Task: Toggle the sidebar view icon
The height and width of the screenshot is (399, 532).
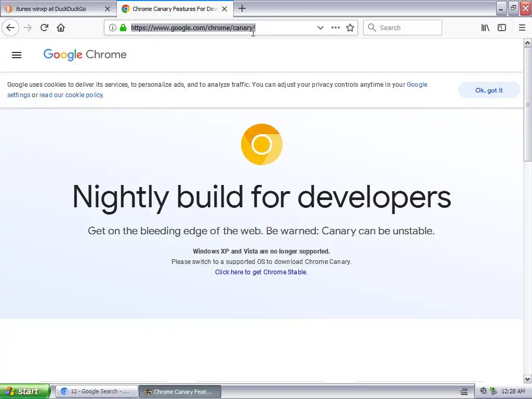Action: tap(502, 28)
